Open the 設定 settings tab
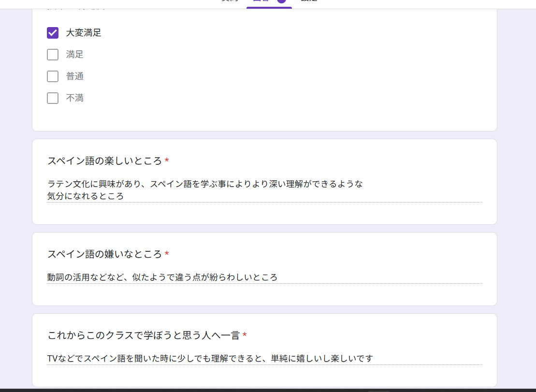Image resolution: width=536 pixels, height=392 pixels. tap(309, 1)
